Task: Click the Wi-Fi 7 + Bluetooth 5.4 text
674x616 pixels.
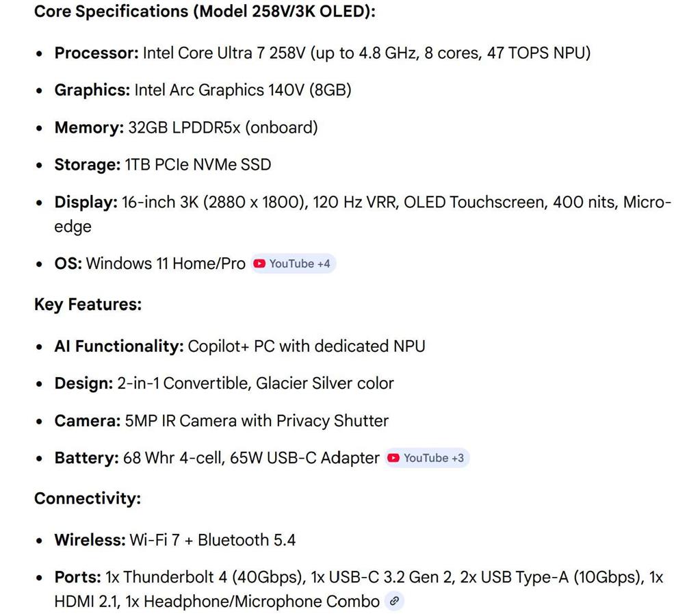Action: (x=212, y=540)
